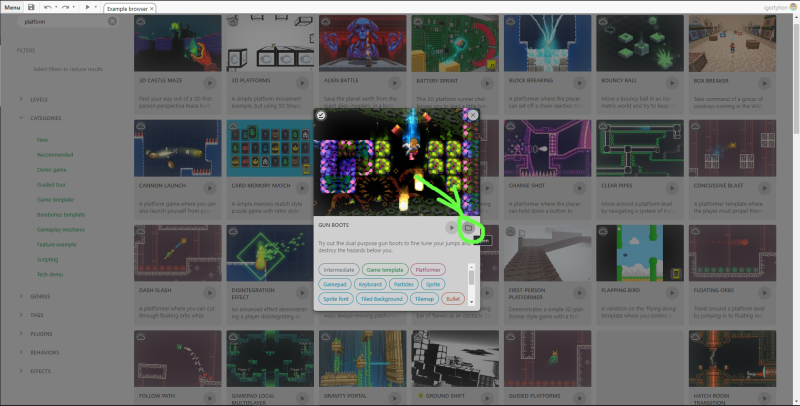
Task: Open the Card Memory Match thumbnail
Action: tap(270, 148)
